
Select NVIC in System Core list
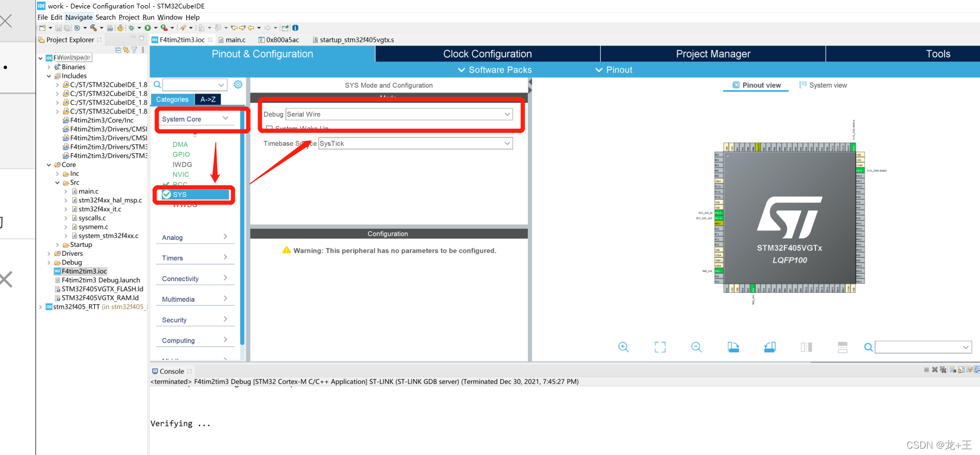point(180,174)
